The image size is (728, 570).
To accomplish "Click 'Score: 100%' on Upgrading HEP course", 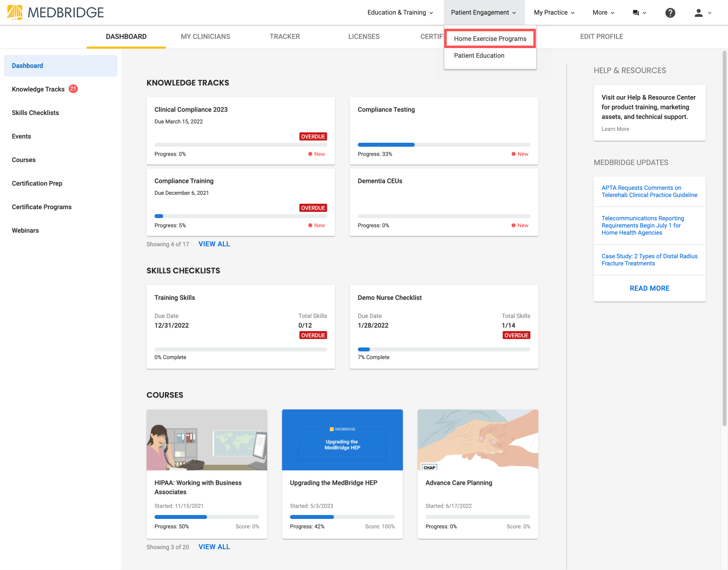I will [x=380, y=526].
